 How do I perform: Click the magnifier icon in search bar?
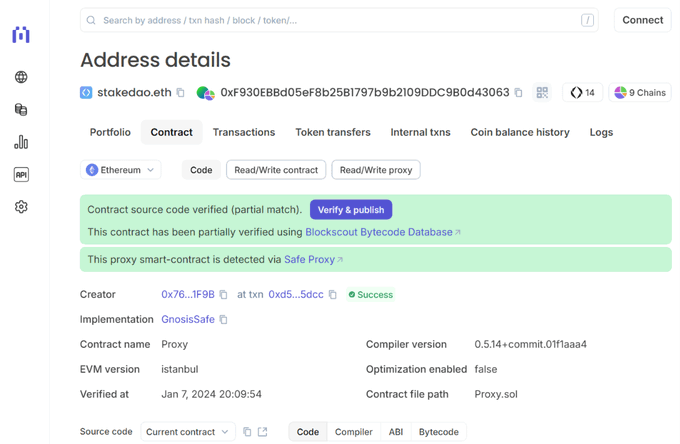91,20
